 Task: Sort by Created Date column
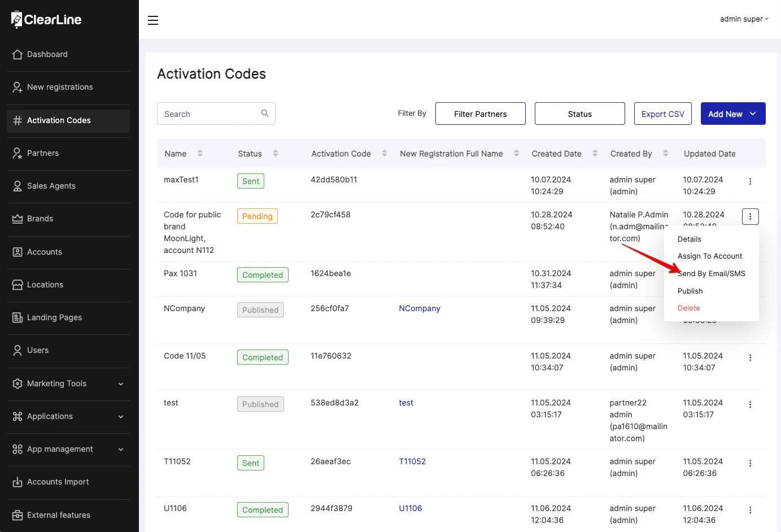tap(595, 153)
